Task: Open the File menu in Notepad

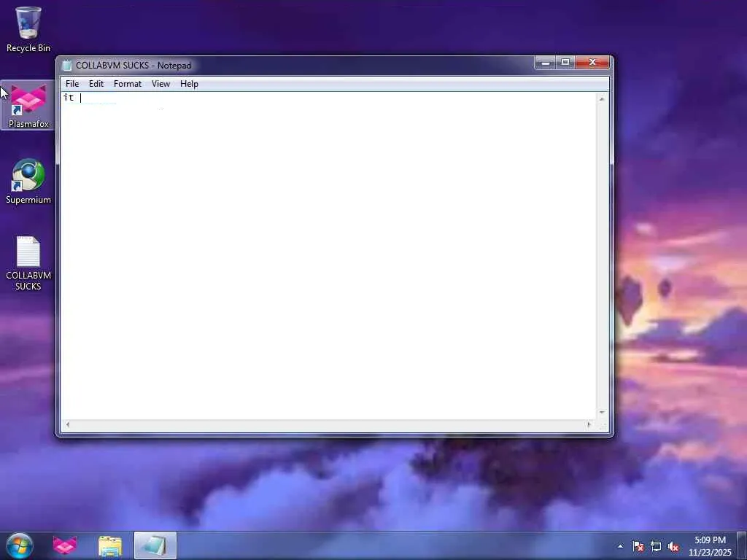Action: (72, 84)
